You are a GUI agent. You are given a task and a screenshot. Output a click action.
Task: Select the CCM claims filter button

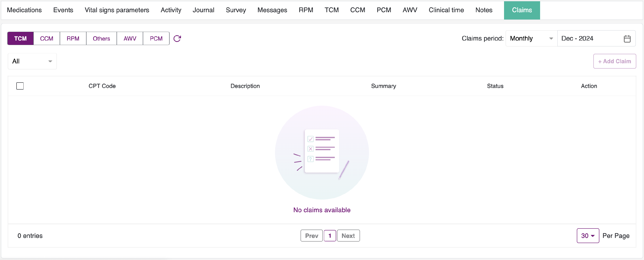(x=47, y=38)
